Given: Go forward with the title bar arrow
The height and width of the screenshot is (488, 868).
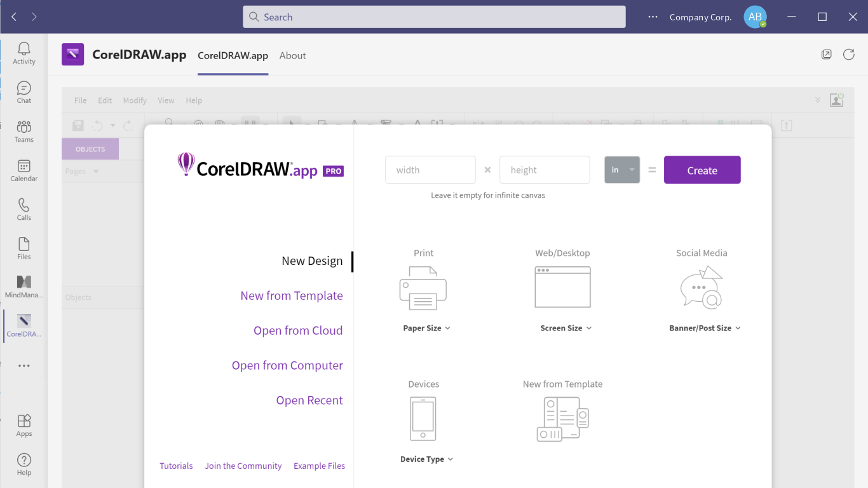Looking at the screenshot, I should (x=34, y=17).
